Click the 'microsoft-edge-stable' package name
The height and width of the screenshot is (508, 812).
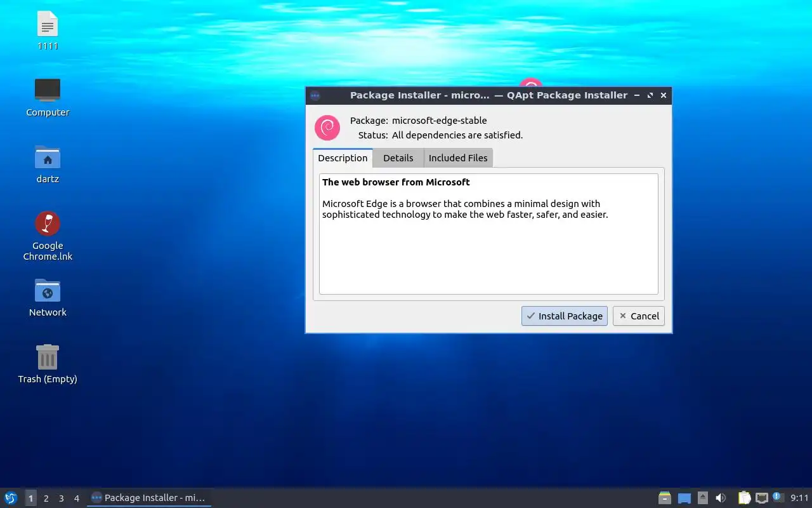[x=440, y=121]
